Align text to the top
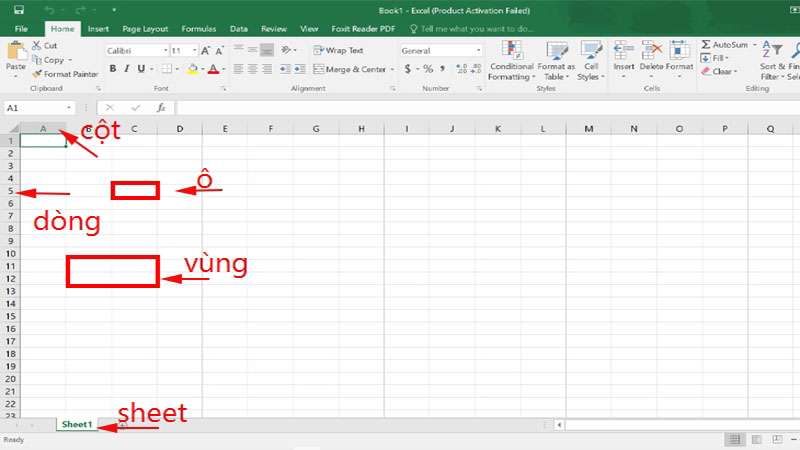 pyautogui.click(x=238, y=49)
